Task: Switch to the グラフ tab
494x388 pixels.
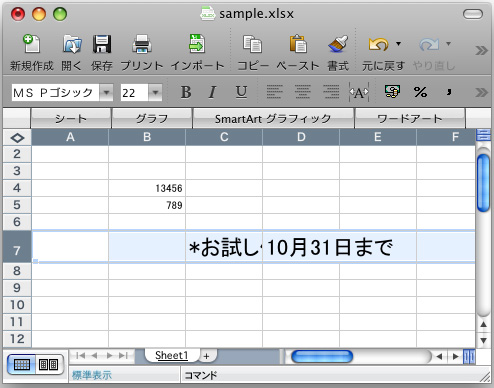Action: coord(152,118)
